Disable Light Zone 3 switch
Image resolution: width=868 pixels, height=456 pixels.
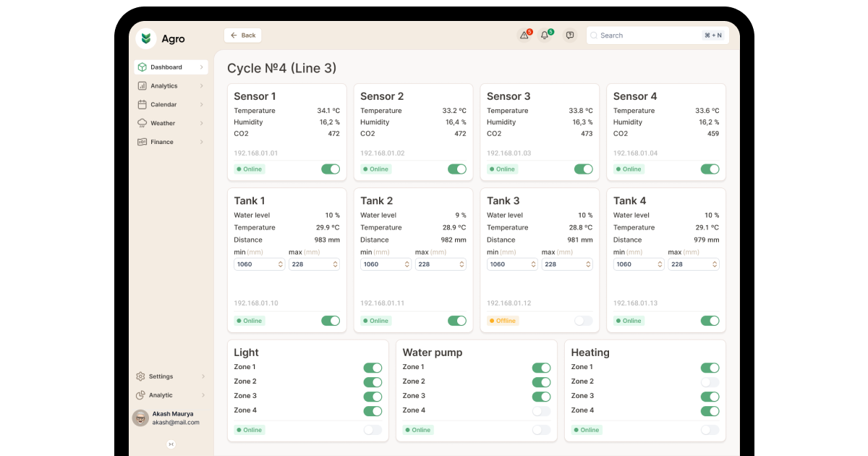(x=373, y=397)
